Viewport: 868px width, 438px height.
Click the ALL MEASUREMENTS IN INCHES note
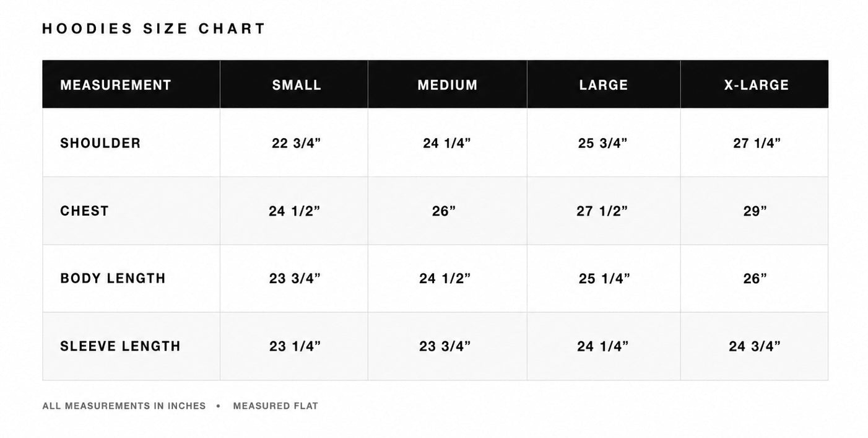tap(124, 406)
